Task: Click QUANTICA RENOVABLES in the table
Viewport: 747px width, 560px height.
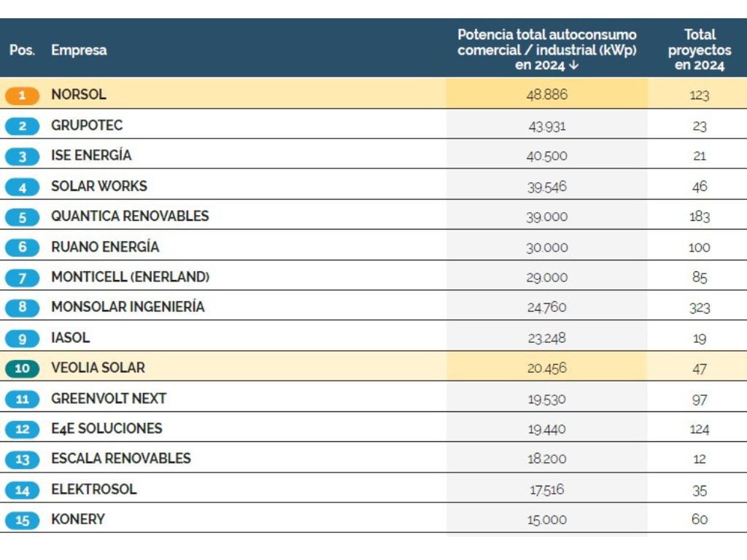Action: coord(130,217)
